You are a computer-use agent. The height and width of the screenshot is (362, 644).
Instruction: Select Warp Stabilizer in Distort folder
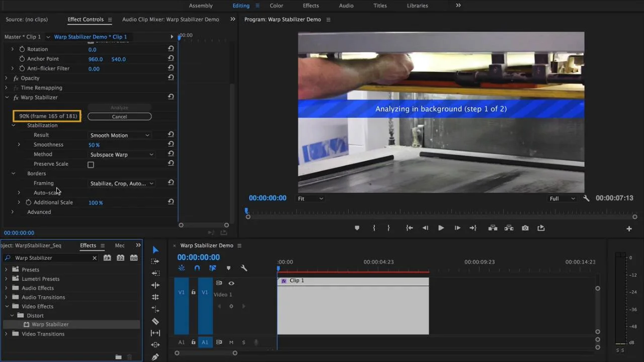click(x=50, y=325)
